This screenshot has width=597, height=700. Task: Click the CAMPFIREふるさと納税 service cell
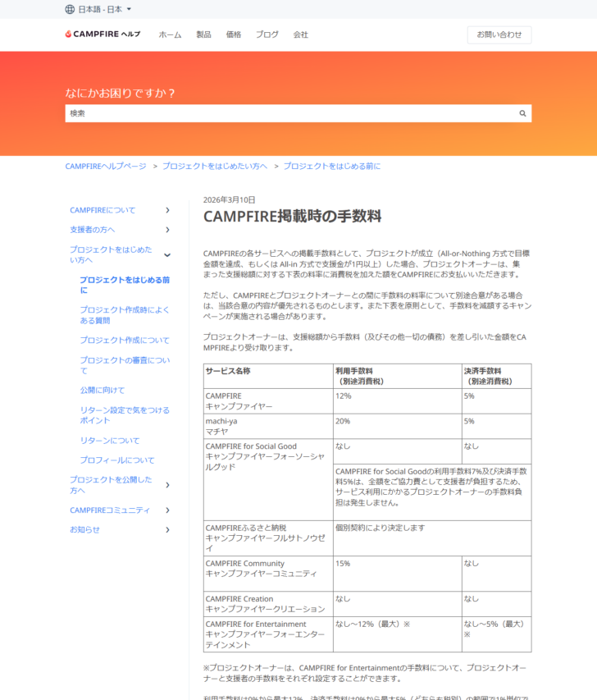(x=268, y=538)
